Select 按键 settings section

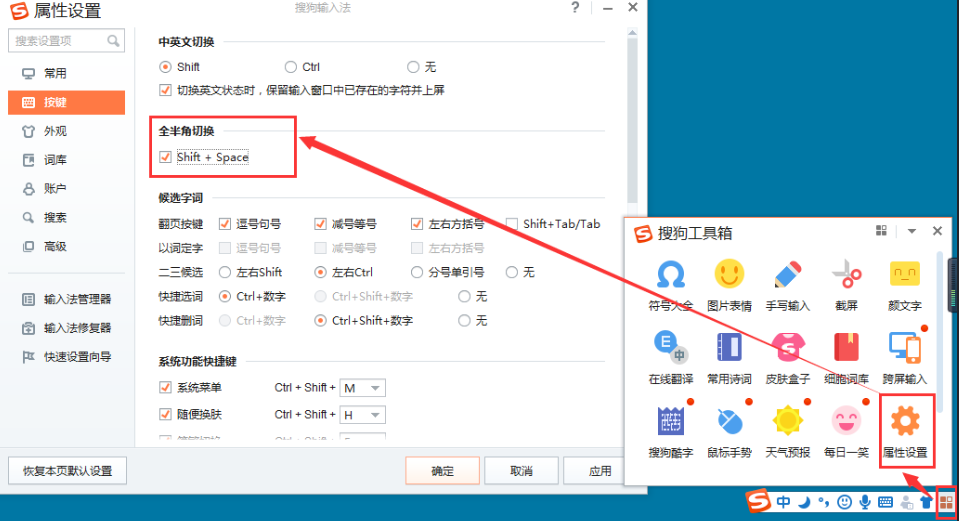coord(67,102)
